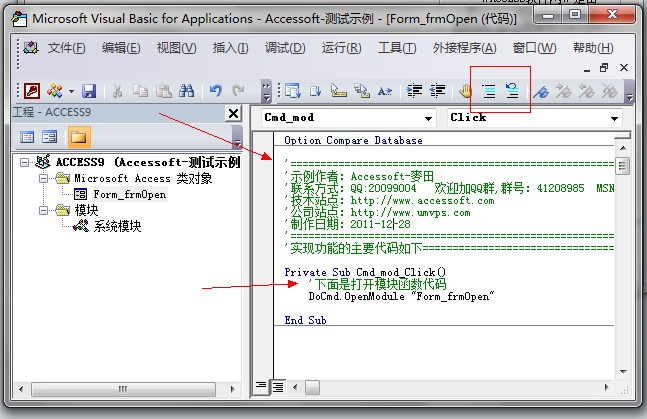Screen dimensions: 647x419
Task: Outdent the selected code lines
Action: click(437, 90)
